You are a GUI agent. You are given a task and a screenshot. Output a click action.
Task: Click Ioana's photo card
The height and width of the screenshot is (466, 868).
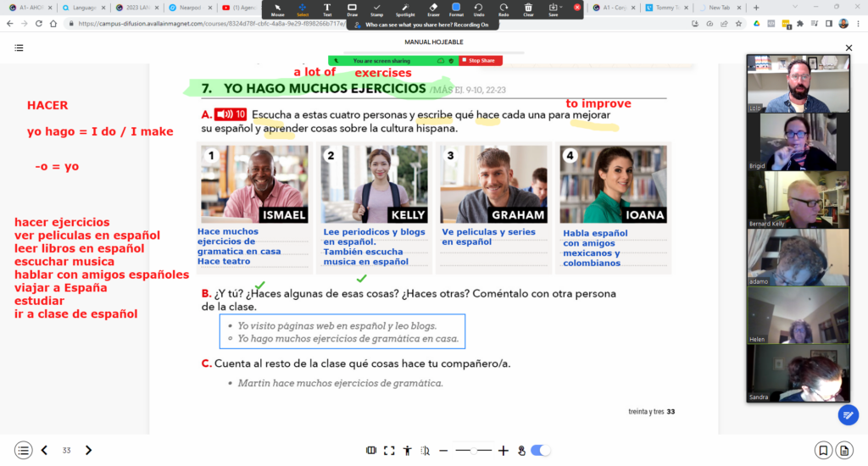coord(614,185)
